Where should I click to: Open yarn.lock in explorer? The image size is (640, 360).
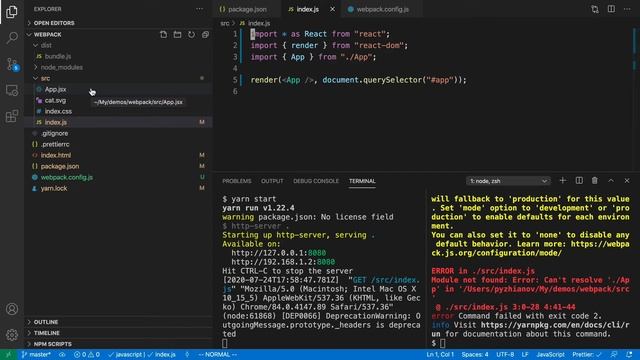click(x=118, y=189)
